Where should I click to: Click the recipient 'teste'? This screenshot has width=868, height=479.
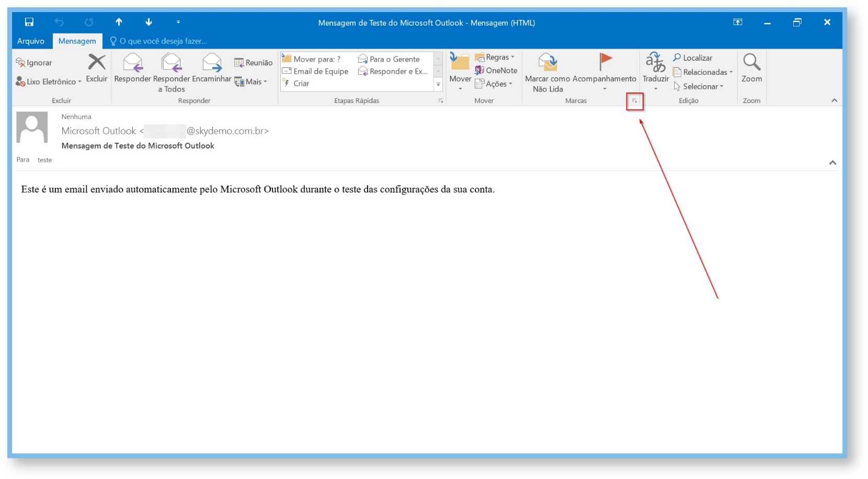(44, 160)
